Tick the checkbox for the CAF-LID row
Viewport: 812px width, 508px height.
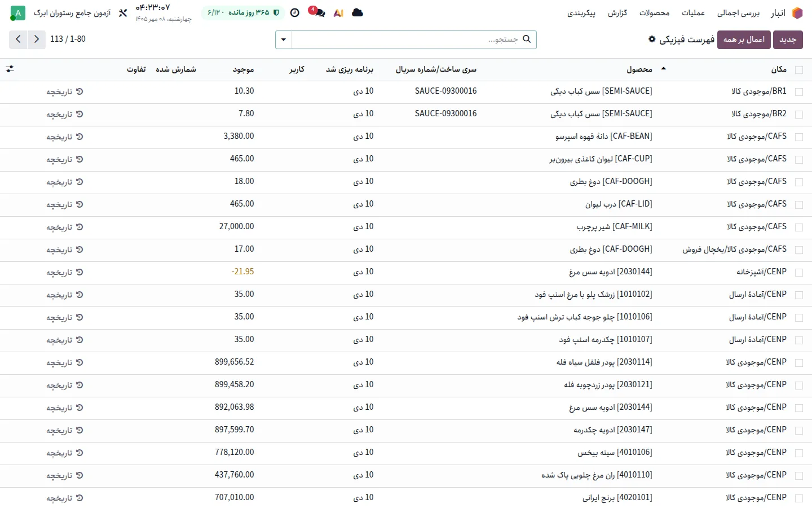pyautogui.click(x=798, y=205)
